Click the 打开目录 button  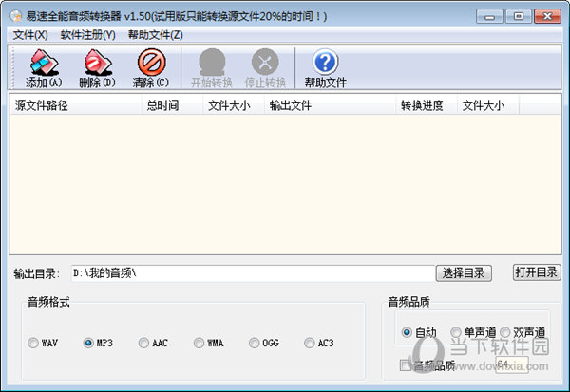point(537,272)
